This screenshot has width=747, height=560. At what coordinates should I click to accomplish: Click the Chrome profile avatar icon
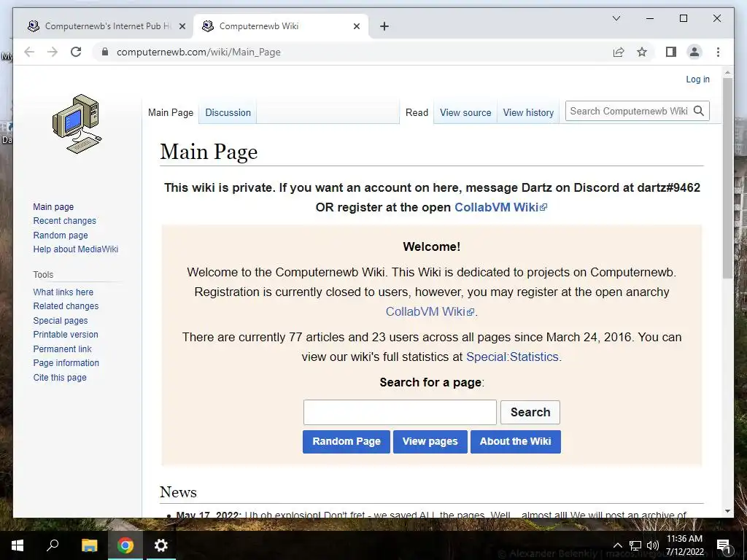point(694,52)
